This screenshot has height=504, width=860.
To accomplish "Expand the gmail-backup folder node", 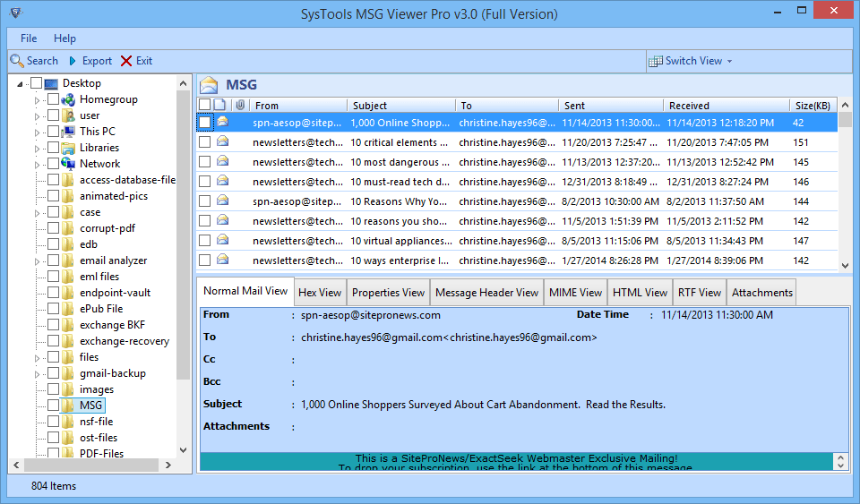I will pyautogui.click(x=37, y=374).
